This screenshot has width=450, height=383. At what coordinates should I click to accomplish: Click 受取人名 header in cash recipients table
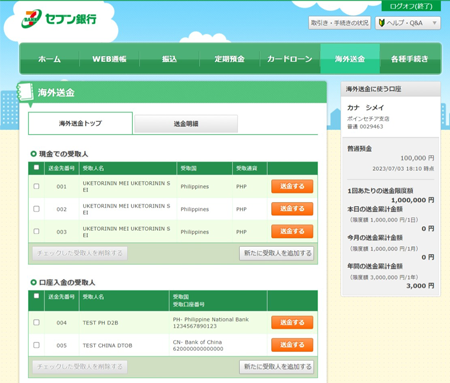[93, 168]
